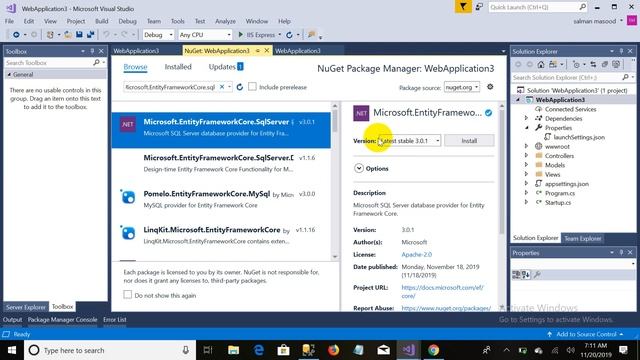The height and width of the screenshot is (360, 640).
Task: Switch to the Team Explorer tab
Action: (583, 238)
